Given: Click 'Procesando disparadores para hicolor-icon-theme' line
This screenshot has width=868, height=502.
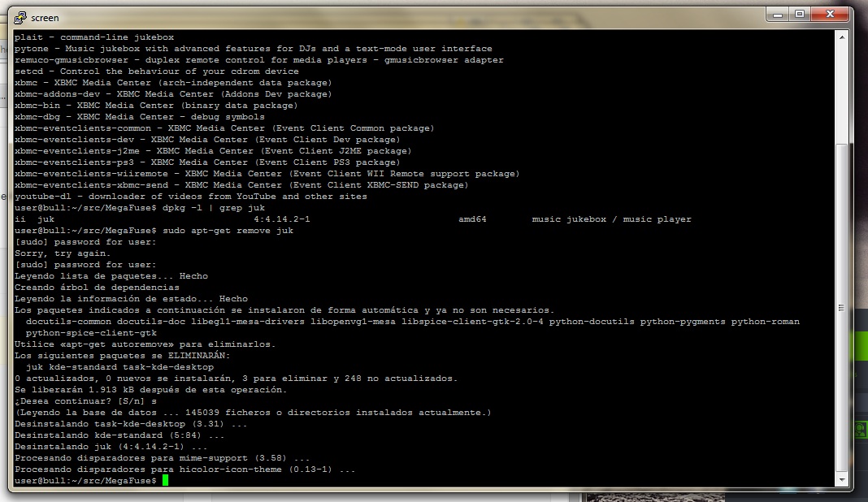Looking at the screenshot, I should [184, 470].
